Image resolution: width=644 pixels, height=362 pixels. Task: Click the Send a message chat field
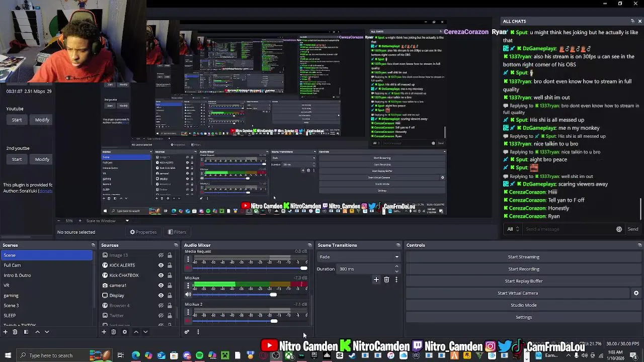tap(569, 229)
